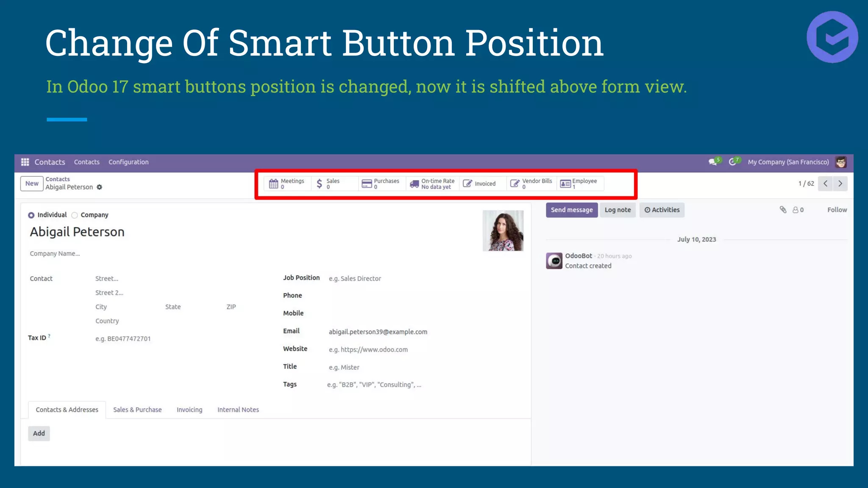Open the Vendor Bills smart button
Image resolution: width=868 pixels, height=488 pixels.
click(531, 184)
